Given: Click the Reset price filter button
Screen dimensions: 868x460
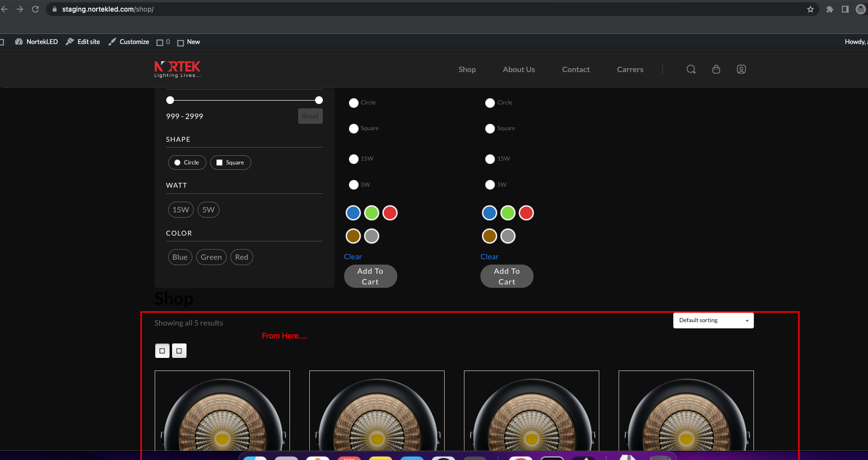Looking at the screenshot, I should tap(310, 116).
